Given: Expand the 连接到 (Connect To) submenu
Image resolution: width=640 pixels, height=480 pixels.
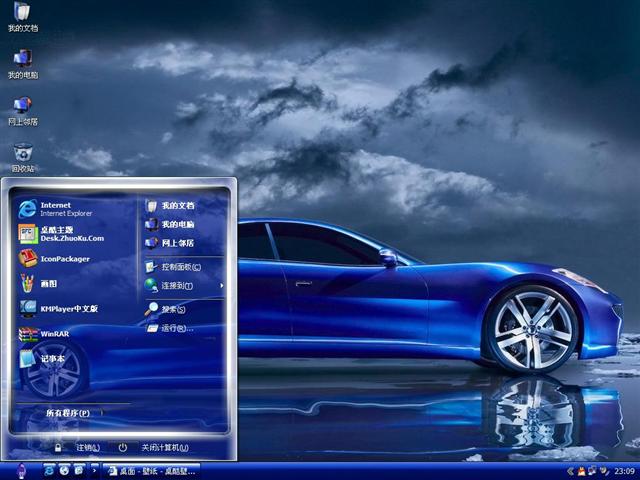Looking at the screenshot, I should (178, 286).
